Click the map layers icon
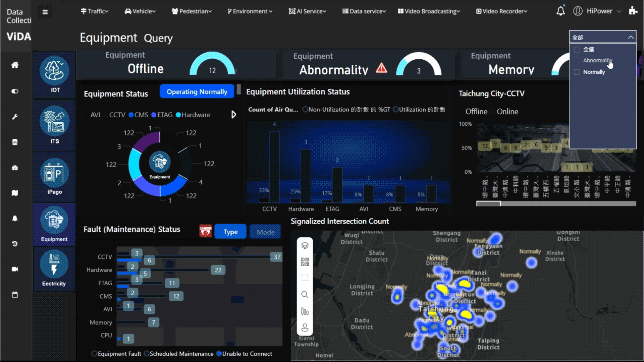The height and width of the screenshot is (362, 644). (305, 245)
